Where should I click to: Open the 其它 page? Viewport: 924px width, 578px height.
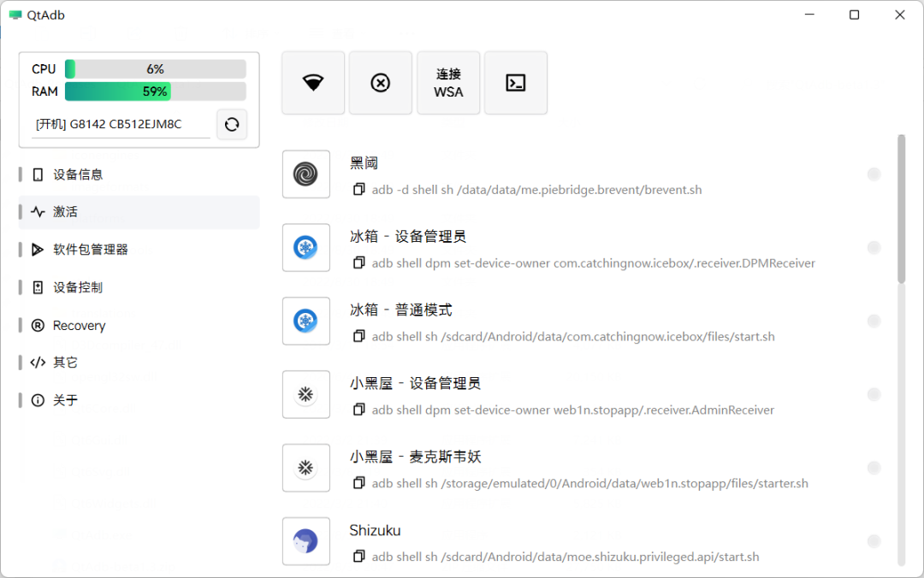(x=139, y=363)
